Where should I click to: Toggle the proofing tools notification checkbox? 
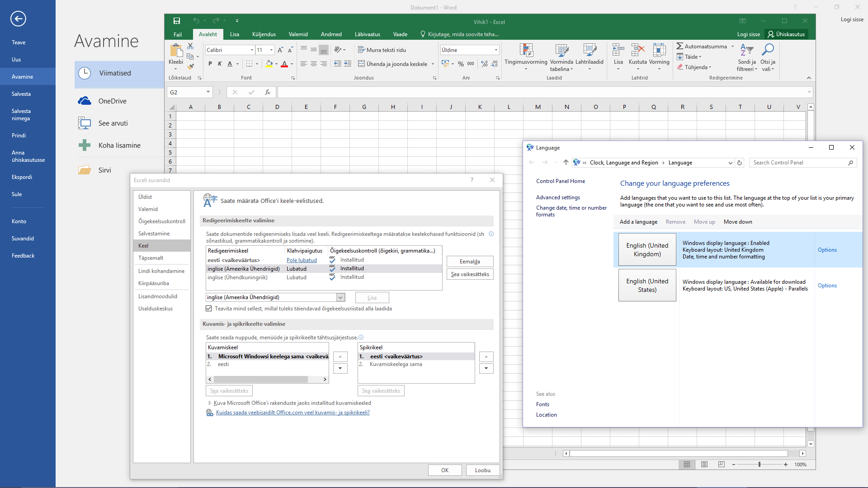pyautogui.click(x=209, y=309)
